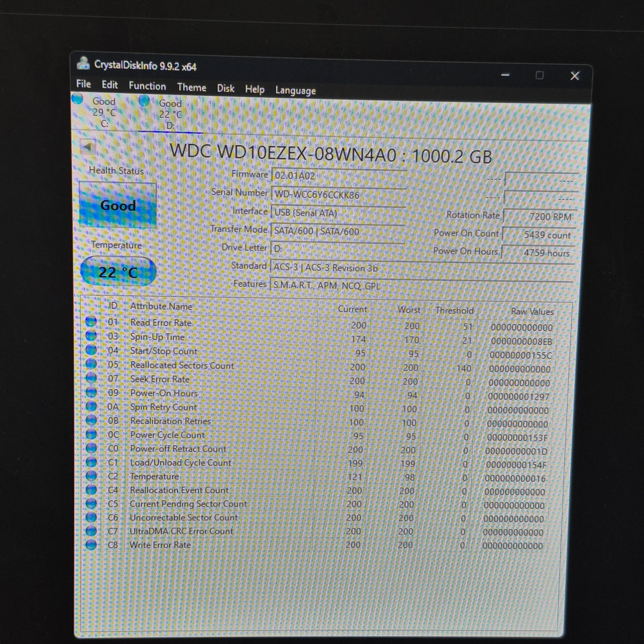Open the Disk menu
The width and height of the screenshot is (644, 644).
click(x=225, y=88)
